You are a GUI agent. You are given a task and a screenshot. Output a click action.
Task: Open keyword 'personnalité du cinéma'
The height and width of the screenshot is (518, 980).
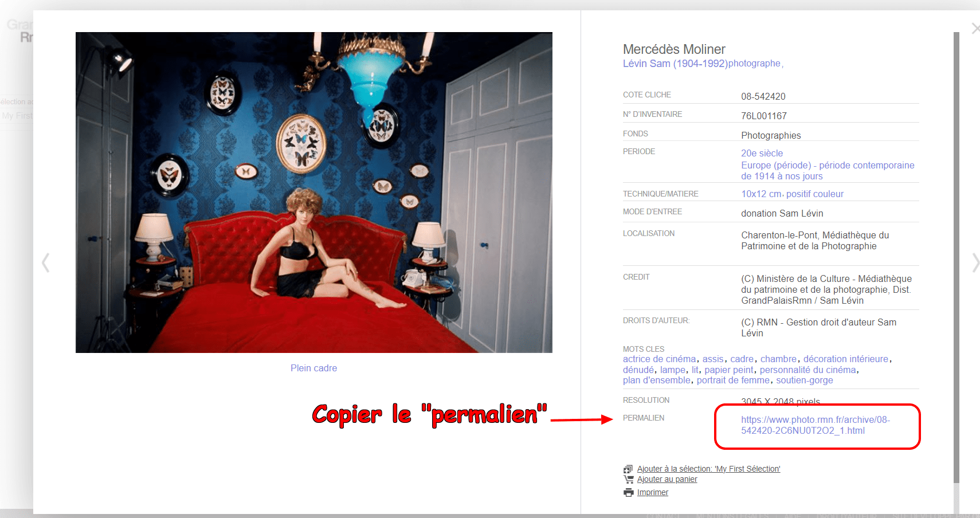click(x=808, y=370)
